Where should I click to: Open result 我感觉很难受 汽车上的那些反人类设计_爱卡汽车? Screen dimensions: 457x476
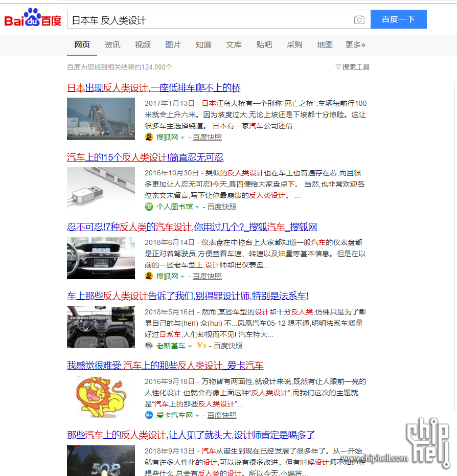(165, 366)
